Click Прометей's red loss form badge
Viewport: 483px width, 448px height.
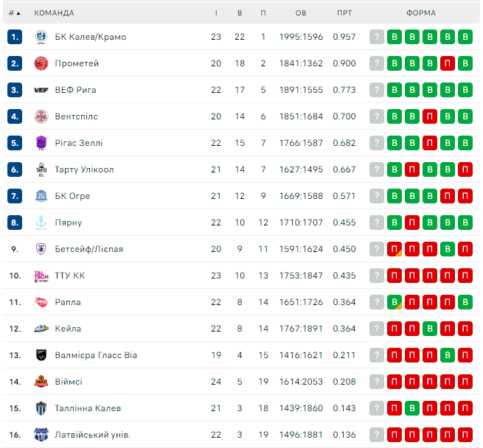tap(448, 63)
